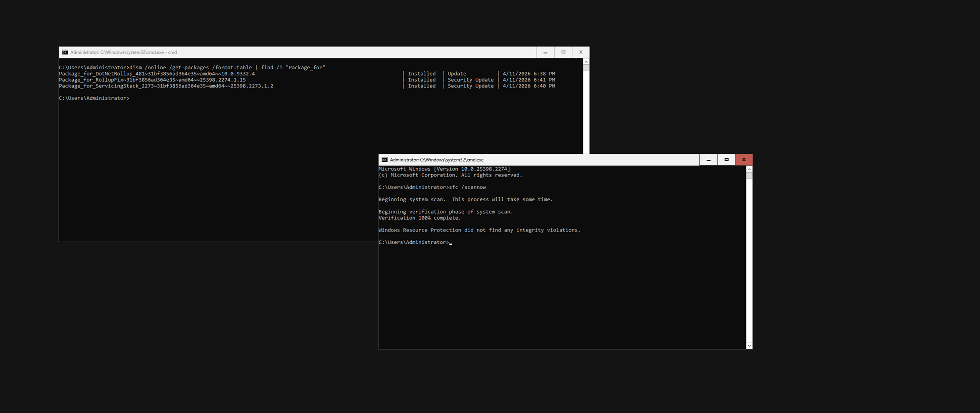Click the "4/11/2026 6:40 PM" install time
The image size is (980, 413).
(529, 86)
